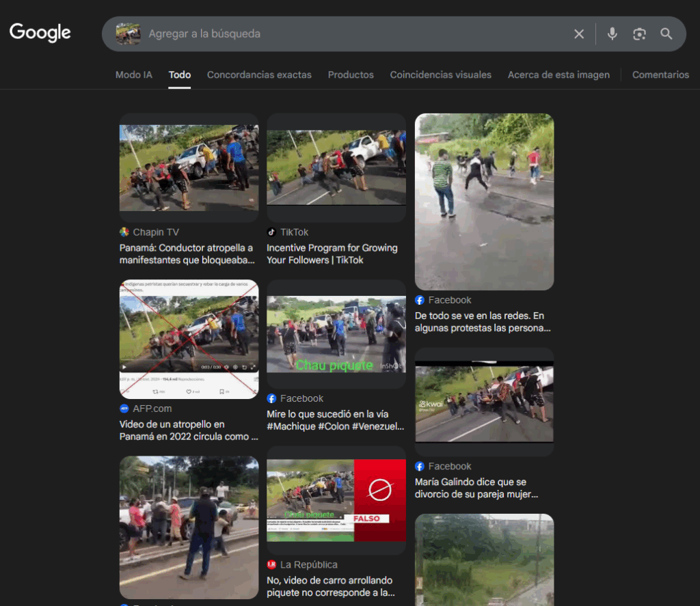Clear the search with the X icon
The width and height of the screenshot is (700, 606).
(x=579, y=34)
